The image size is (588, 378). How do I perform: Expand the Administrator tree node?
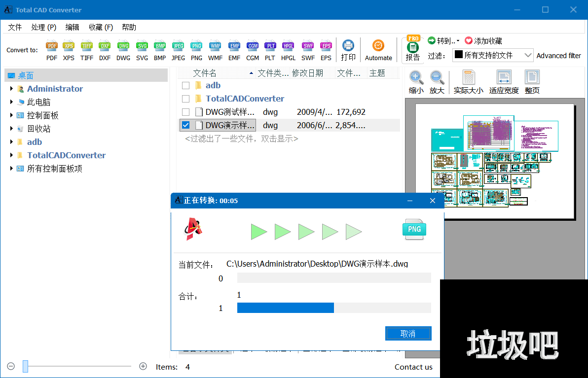[x=11, y=89]
